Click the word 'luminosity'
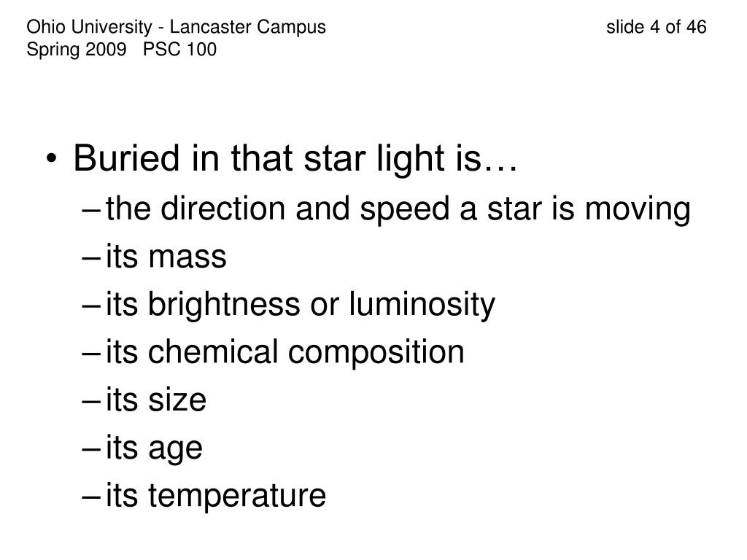This screenshot has width=747, height=560. point(422,305)
